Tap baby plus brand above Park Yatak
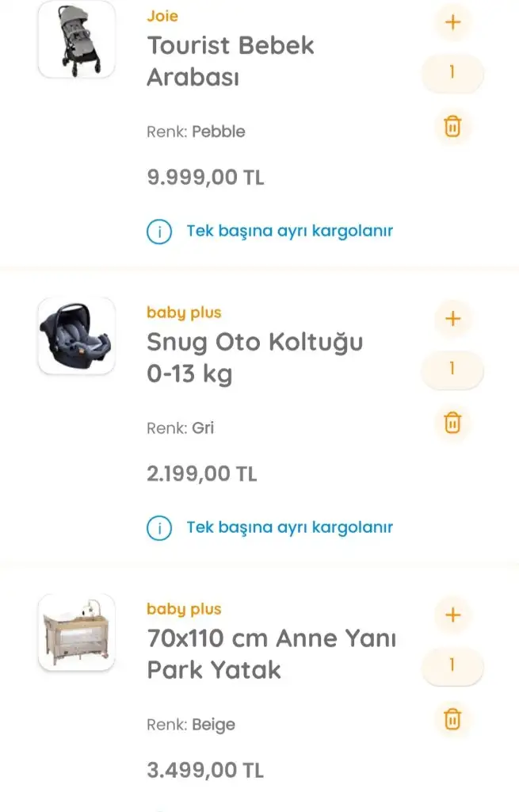 [x=184, y=609]
